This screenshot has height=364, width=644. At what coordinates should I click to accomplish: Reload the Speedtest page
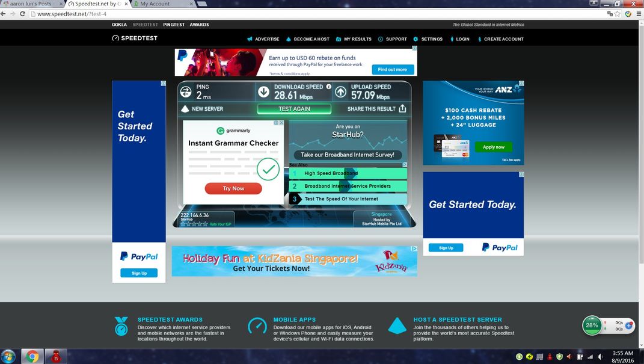tap(23, 14)
